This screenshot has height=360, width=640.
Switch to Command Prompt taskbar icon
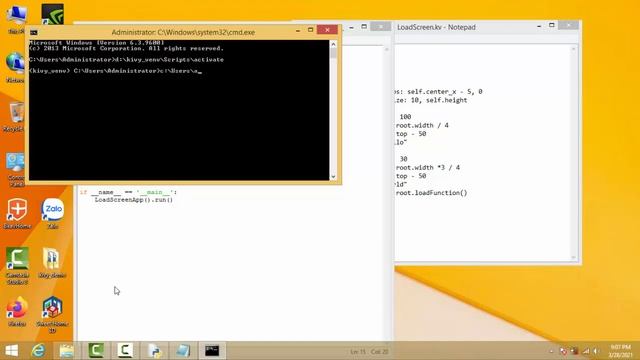212,351
